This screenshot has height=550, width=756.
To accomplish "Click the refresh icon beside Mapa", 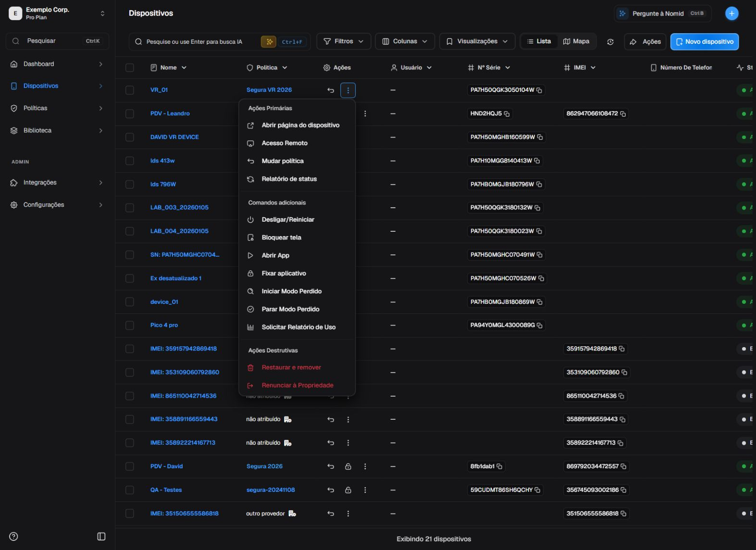I will click(x=610, y=42).
